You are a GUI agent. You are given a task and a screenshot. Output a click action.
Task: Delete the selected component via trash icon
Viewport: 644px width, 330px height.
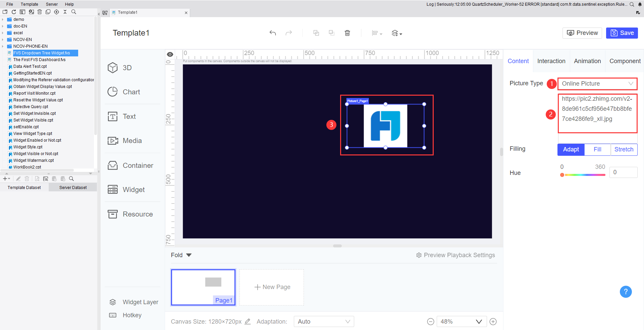point(347,33)
